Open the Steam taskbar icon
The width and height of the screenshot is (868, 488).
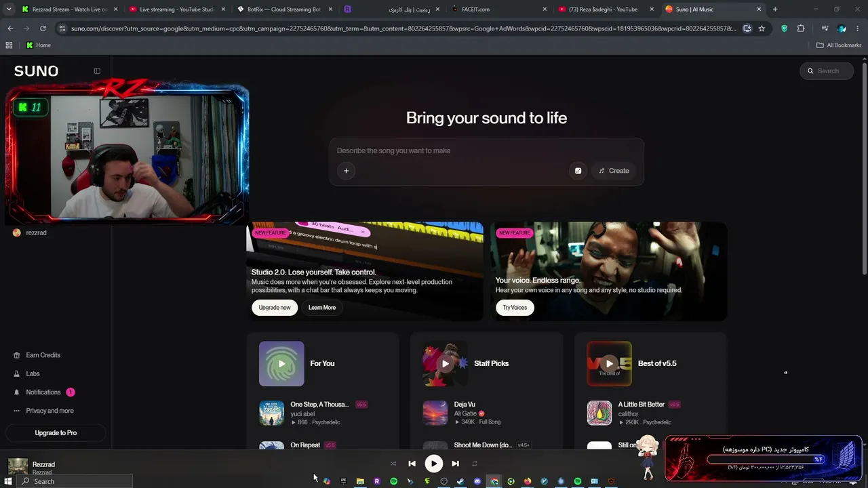(460, 481)
